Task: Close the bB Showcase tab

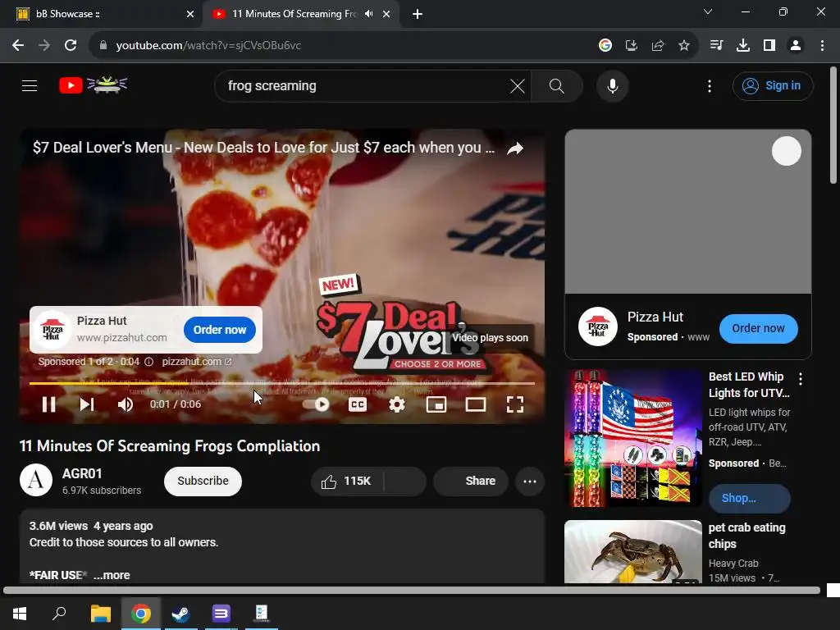Action: pos(190,14)
